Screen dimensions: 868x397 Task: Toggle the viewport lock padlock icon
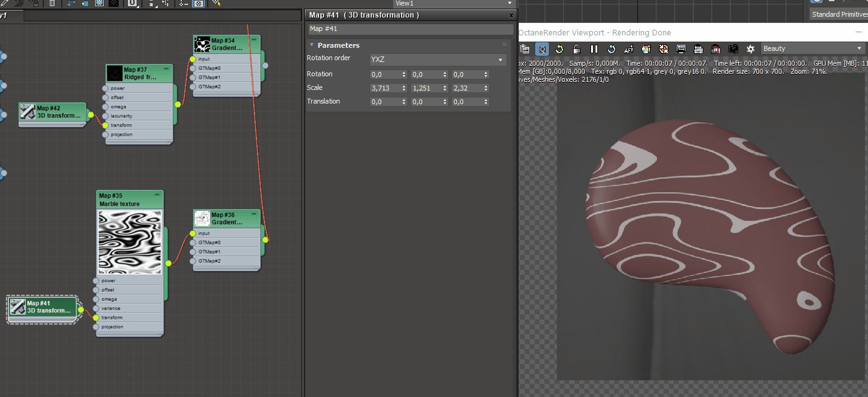point(577,49)
